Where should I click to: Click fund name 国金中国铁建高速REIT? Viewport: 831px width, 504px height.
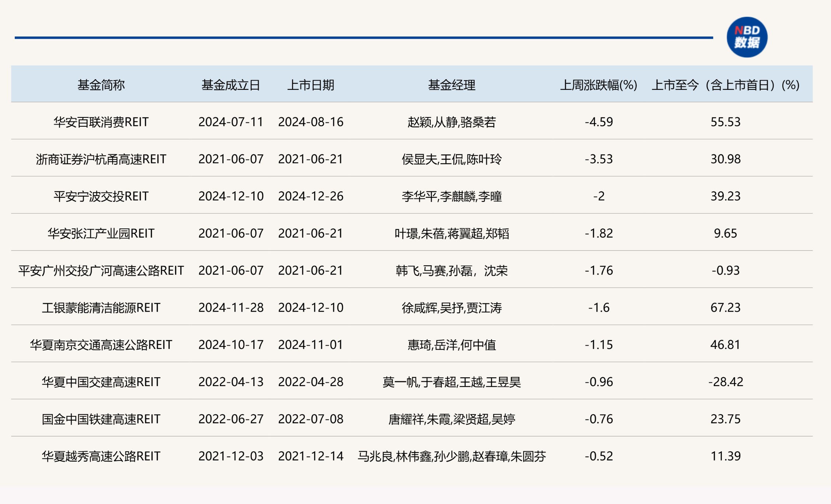[101, 419]
